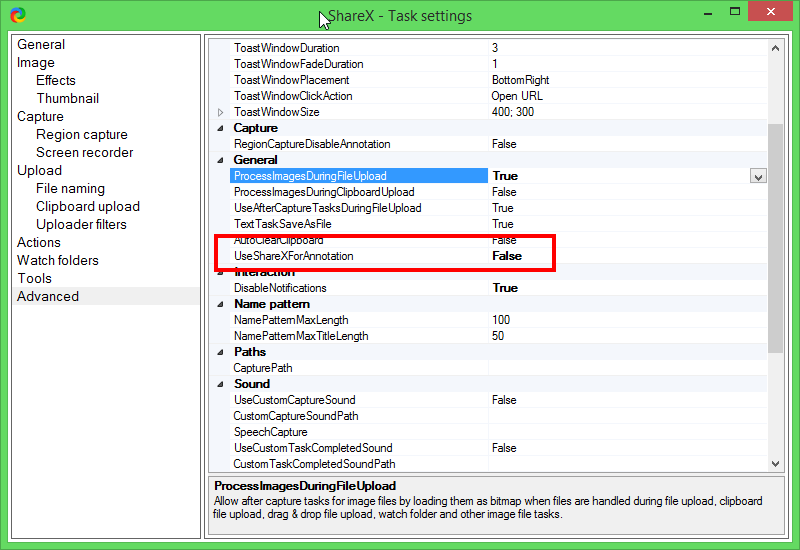Screen dimensions: 800x550
Task: Click the scroll up arrow of property grid
Action: click(776, 48)
